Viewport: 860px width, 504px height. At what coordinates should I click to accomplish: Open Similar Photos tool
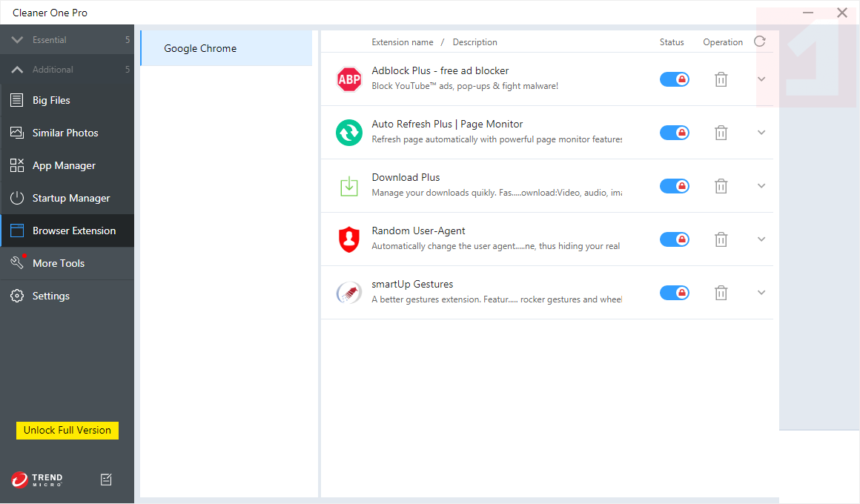pyautogui.click(x=67, y=133)
